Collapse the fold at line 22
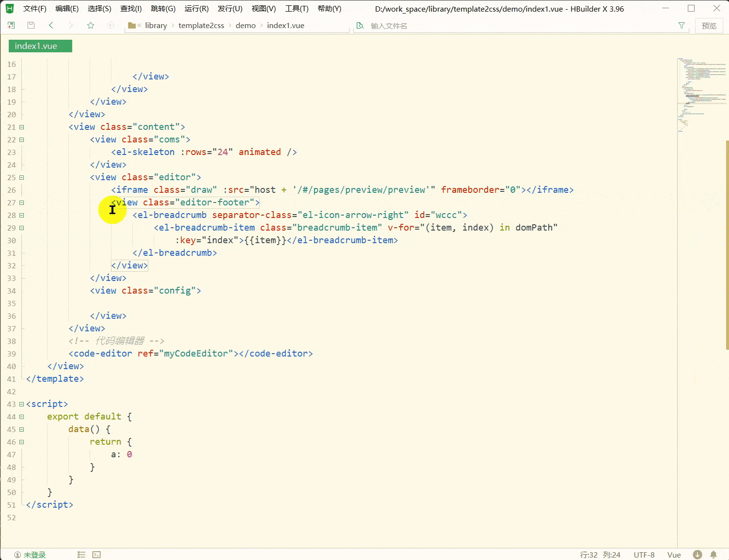This screenshot has height=560, width=729. click(21, 140)
